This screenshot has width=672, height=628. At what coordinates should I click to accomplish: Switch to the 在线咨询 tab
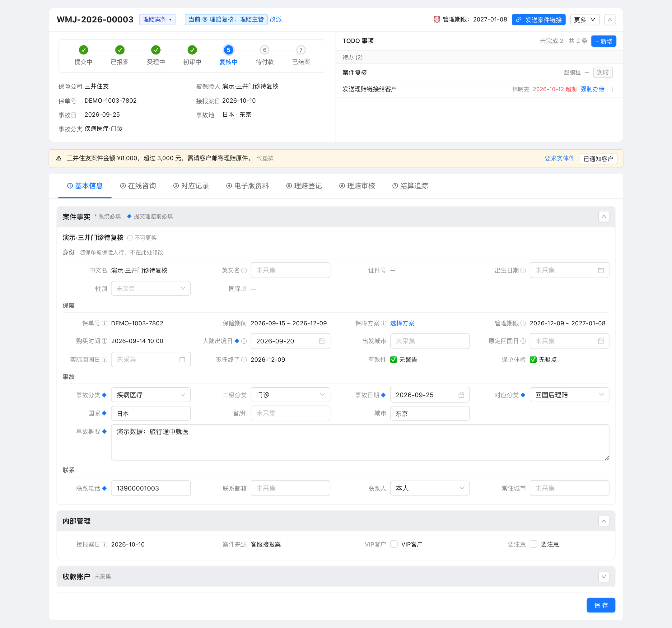click(x=138, y=186)
